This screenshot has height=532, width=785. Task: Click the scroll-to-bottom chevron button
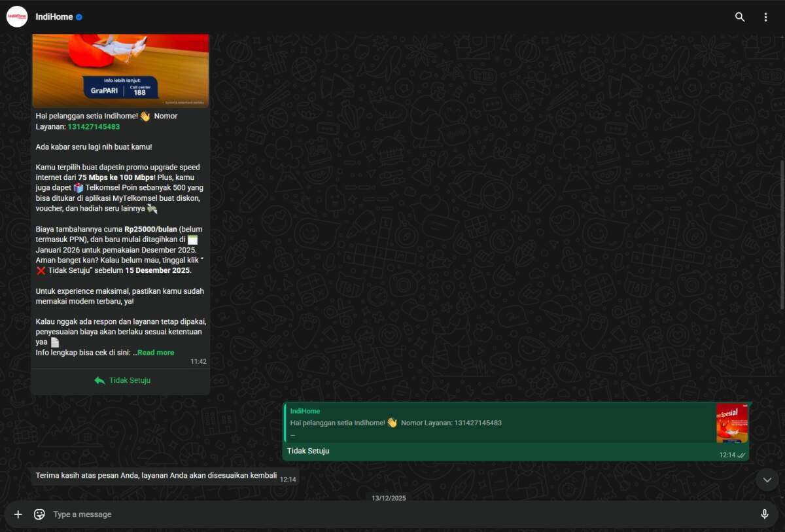click(767, 480)
